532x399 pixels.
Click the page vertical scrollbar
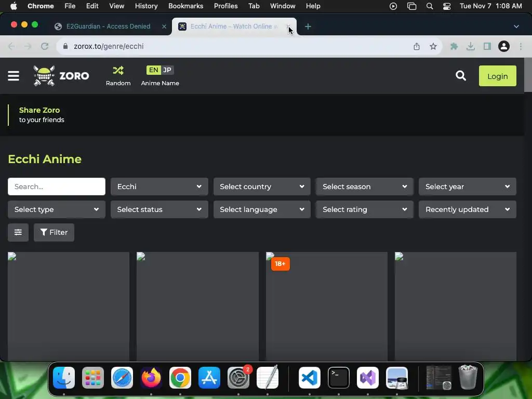click(x=528, y=75)
